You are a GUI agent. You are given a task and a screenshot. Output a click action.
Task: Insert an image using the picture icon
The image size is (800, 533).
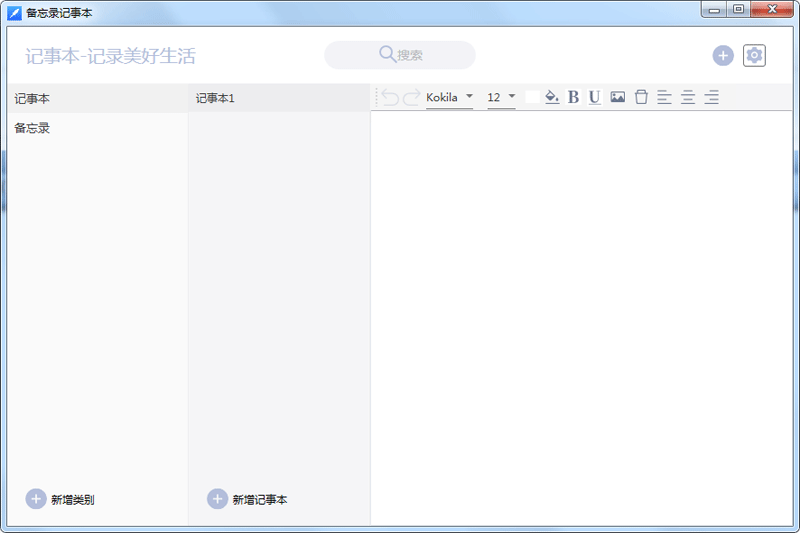point(618,97)
